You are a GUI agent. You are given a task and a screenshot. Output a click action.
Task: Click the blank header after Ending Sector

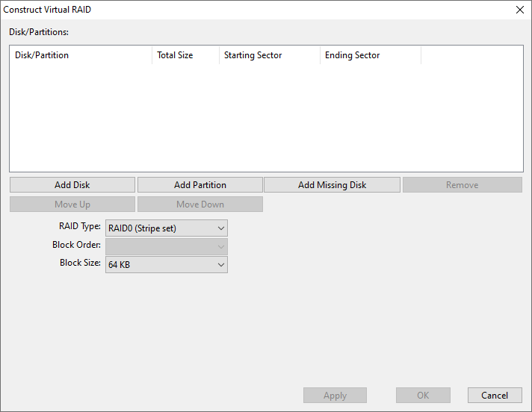pos(471,55)
